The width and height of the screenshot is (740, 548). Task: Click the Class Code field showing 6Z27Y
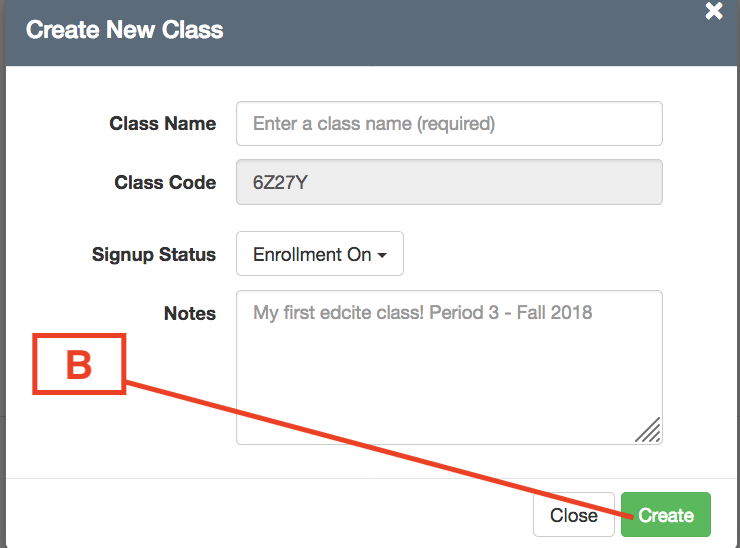point(449,183)
